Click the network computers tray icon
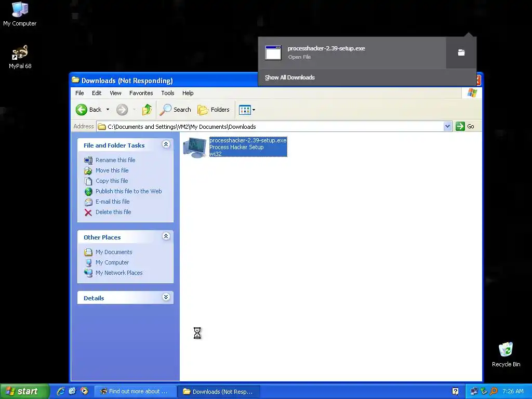The height and width of the screenshot is (399, 532). [474, 392]
